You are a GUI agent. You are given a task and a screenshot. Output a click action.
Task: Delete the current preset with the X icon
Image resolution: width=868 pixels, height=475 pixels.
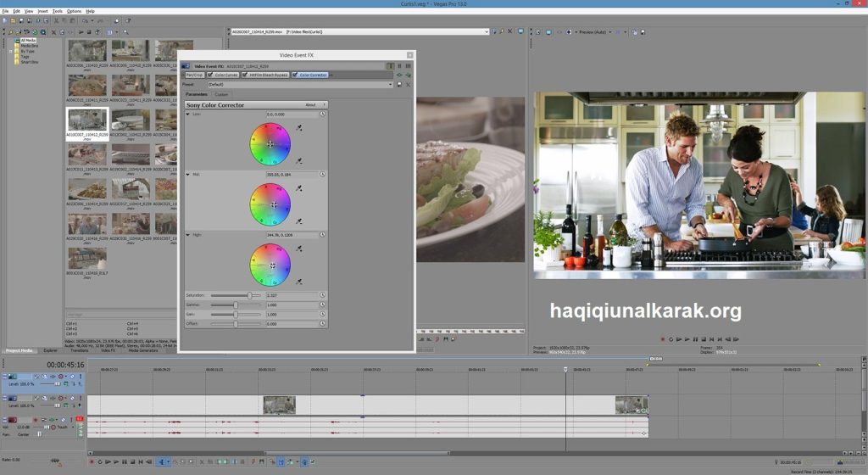(x=408, y=85)
